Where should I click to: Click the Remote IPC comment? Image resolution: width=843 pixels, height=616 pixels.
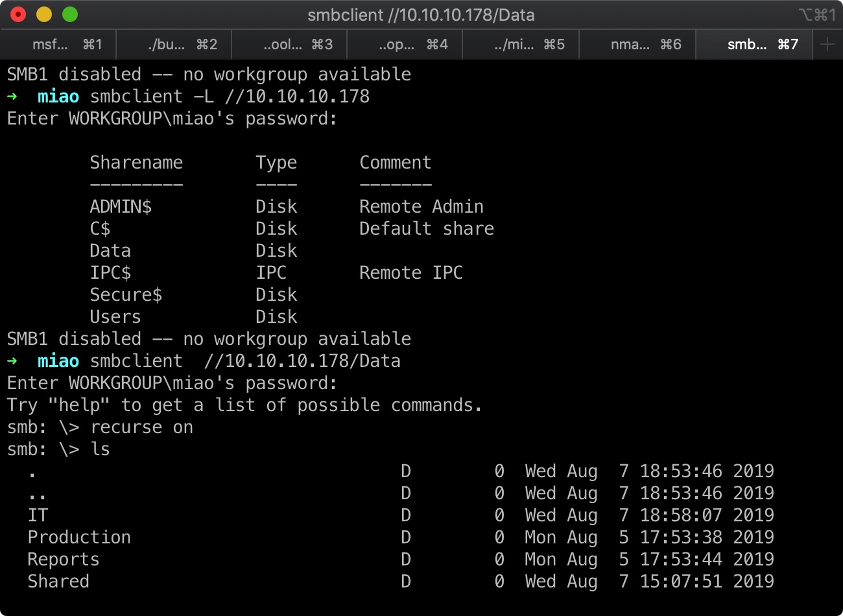point(411,273)
